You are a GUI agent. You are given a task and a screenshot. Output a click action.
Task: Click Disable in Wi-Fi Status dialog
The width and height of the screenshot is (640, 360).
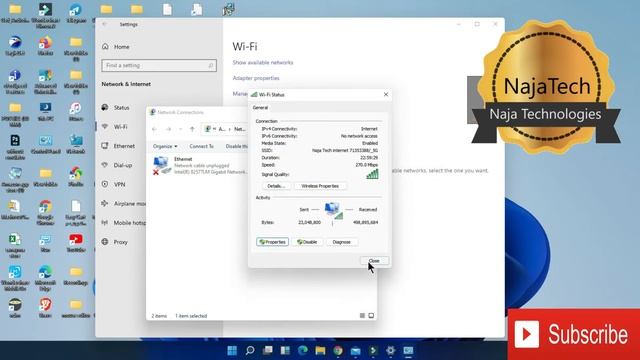pos(307,242)
